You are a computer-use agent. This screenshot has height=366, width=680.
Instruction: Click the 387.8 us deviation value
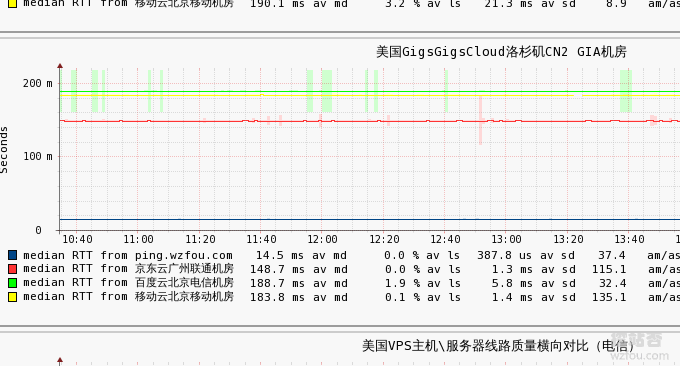click(504, 255)
